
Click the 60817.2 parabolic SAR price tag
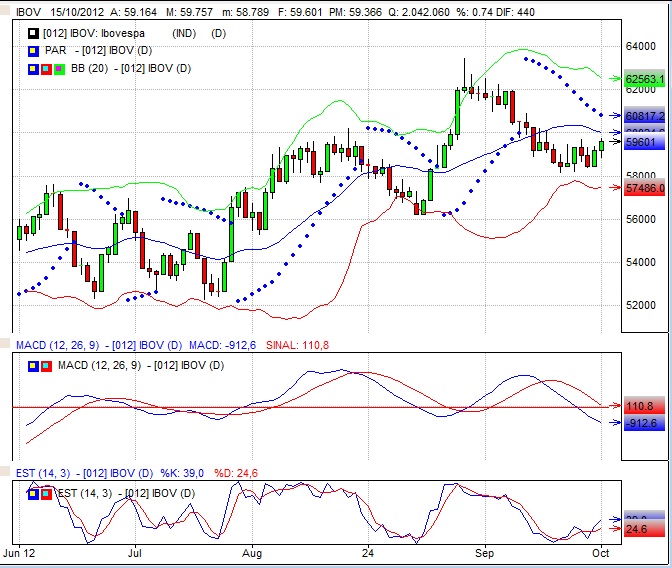click(644, 116)
